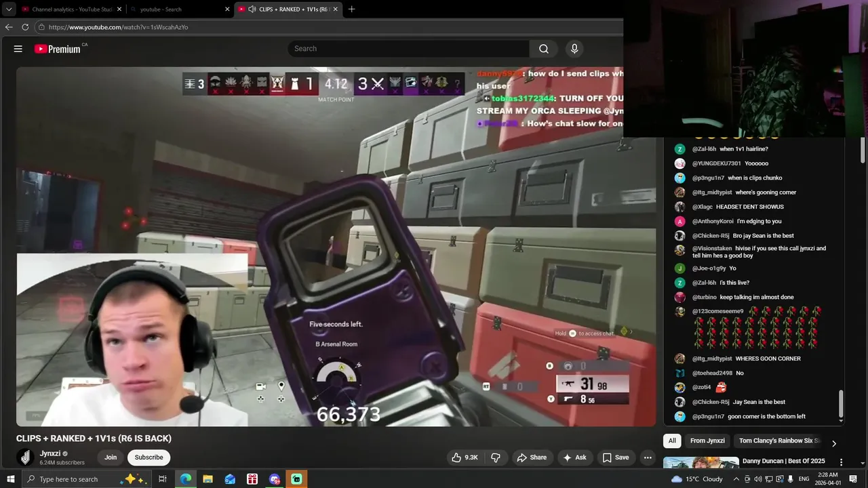868x488 pixels.
Task: Save the video to a playlist
Action: [x=616, y=457]
